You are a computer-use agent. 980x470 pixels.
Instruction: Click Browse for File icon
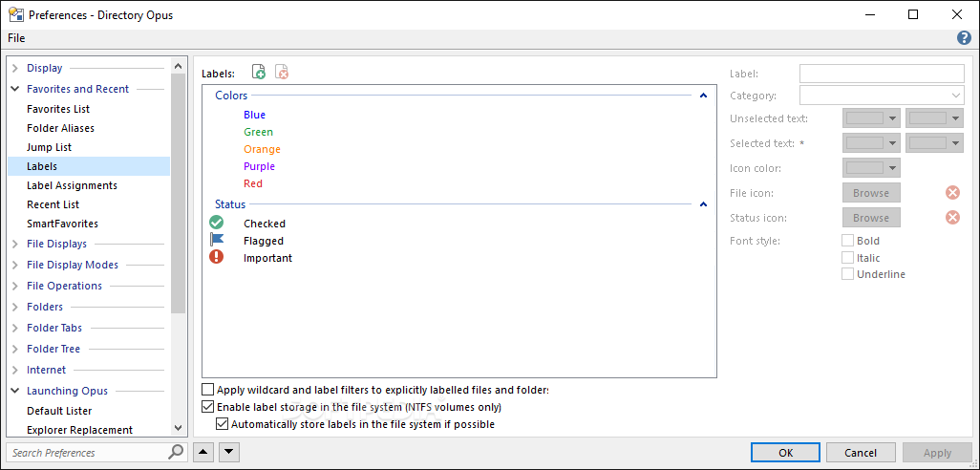pos(871,193)
